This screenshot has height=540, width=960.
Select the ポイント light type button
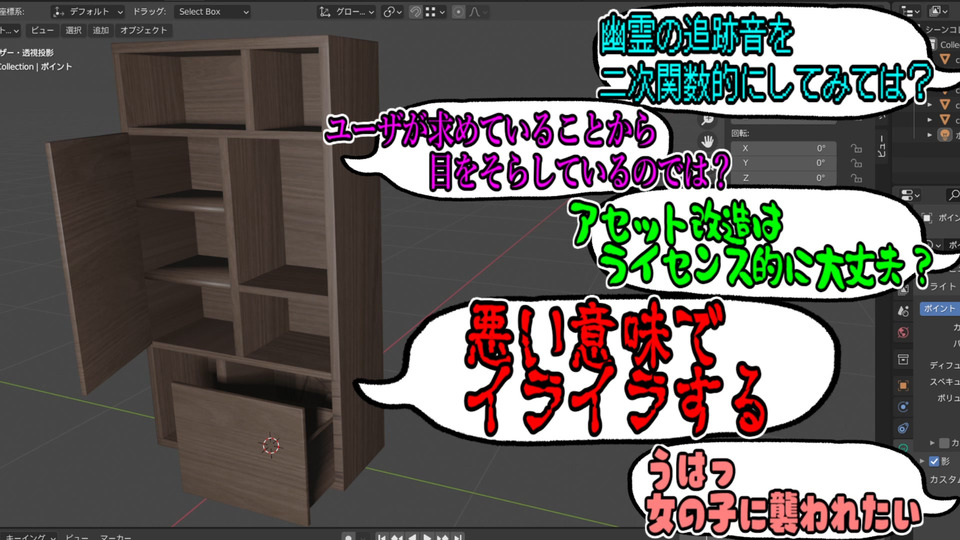tap(940, 309)
